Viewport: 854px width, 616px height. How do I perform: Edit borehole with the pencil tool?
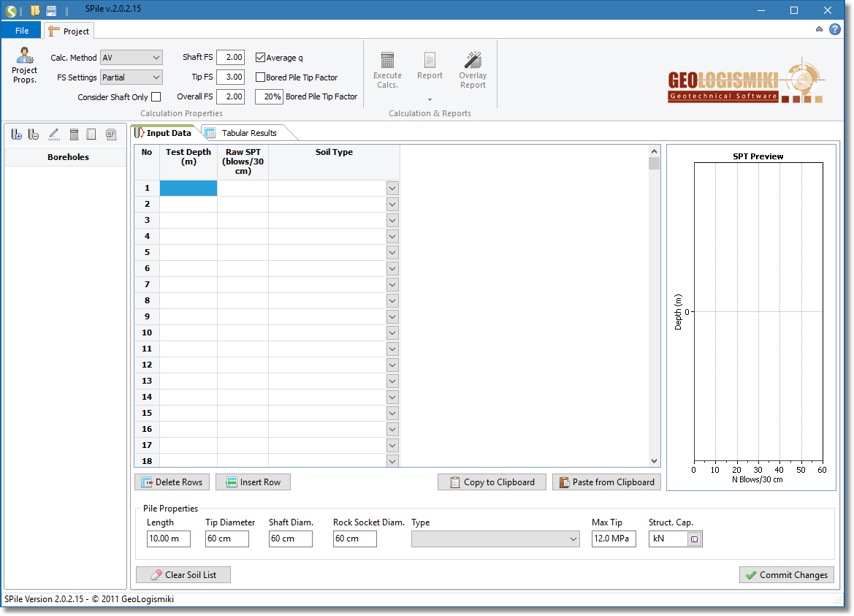(53, 134)
